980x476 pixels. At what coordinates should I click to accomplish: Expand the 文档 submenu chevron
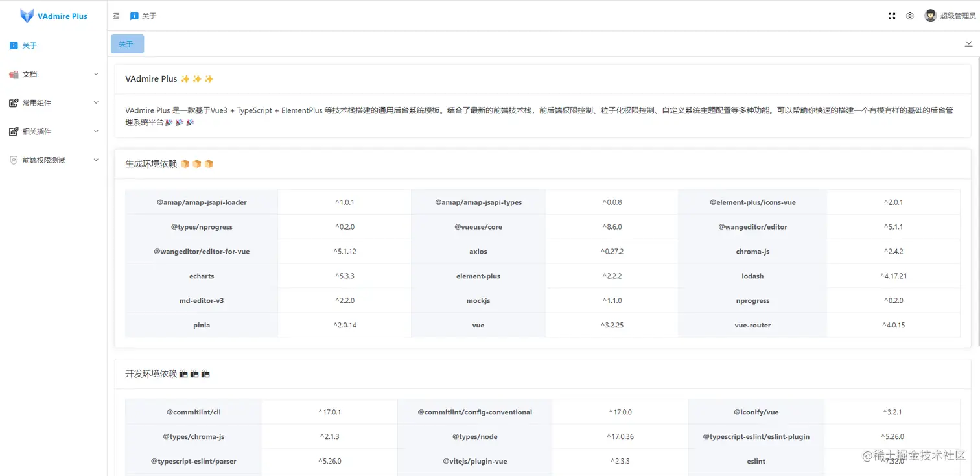click(96, 74)
